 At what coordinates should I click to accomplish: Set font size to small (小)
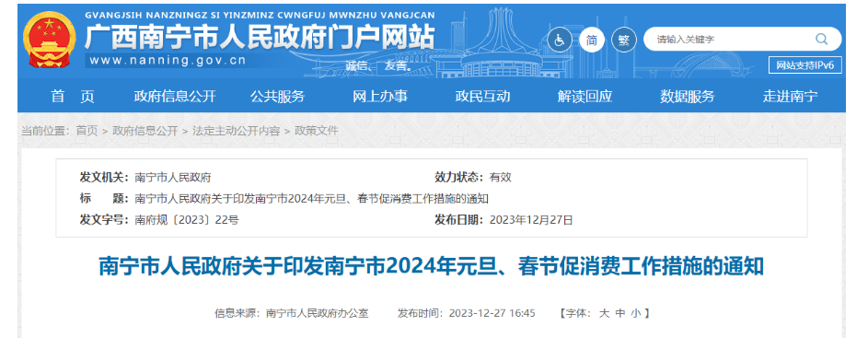(x=635, y=313)
